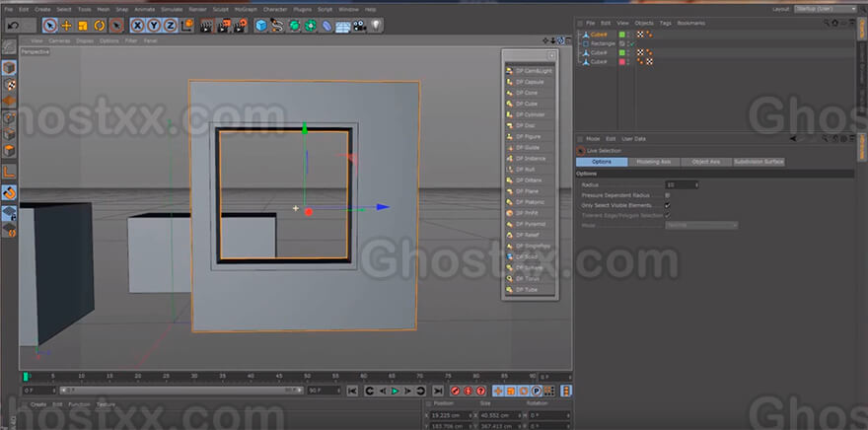
Task: Click the red layer swatch of last Cube
Action: click(621, 62)
